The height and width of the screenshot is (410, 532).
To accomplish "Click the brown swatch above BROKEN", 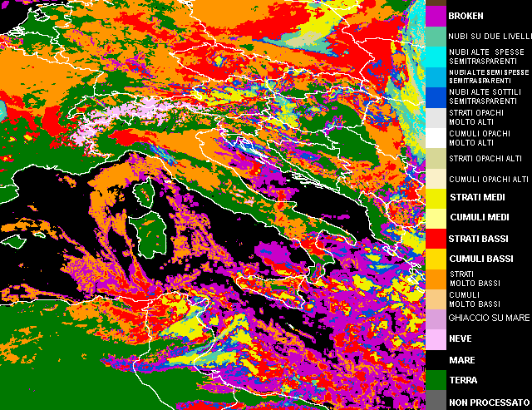I will pos(436,3).
